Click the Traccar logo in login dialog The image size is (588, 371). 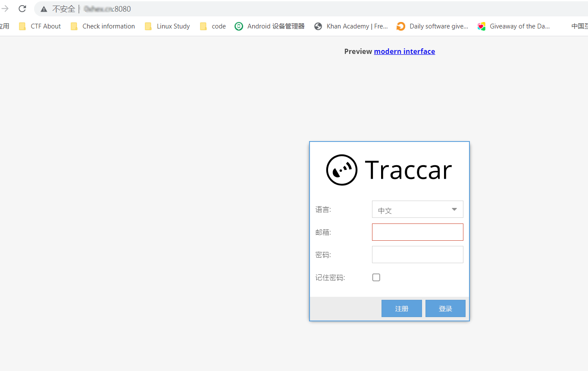tap(389, 170)
